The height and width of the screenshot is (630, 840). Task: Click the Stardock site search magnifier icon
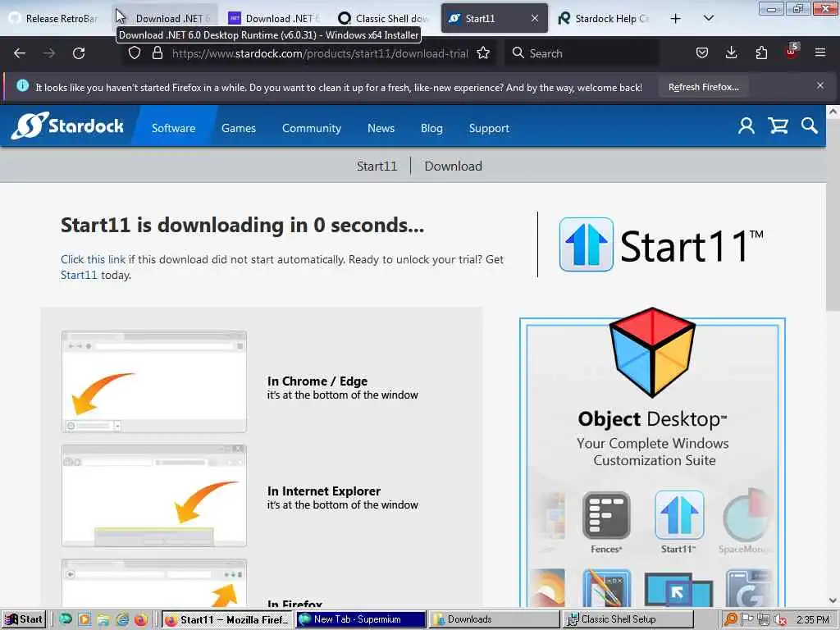pos(810,126)
